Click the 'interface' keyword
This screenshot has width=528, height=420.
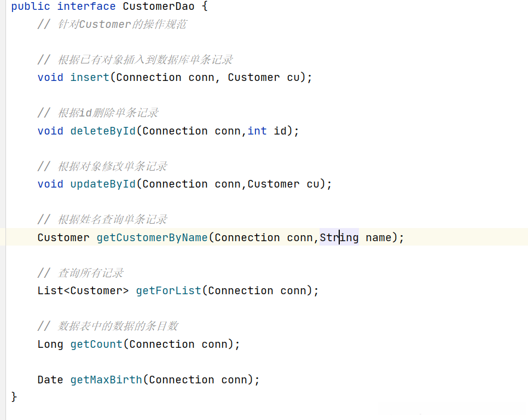86,7
